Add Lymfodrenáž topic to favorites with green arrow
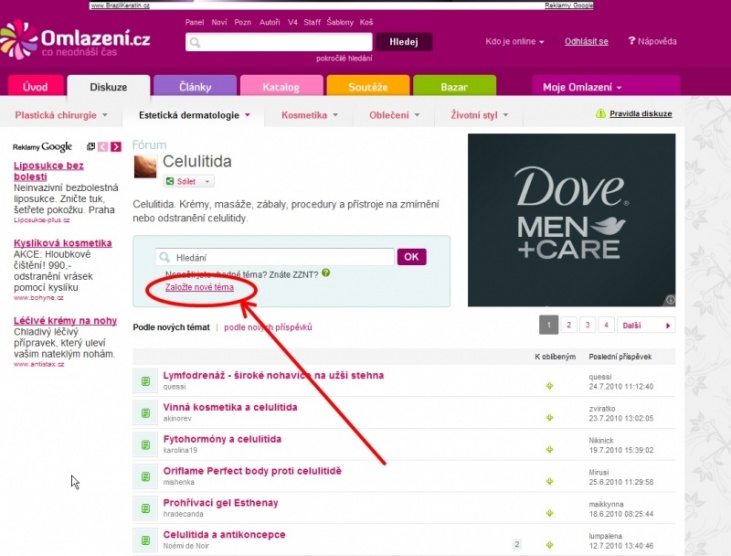Screen dimensions: 731x556 pyautogui.click(x=549, y=382)
